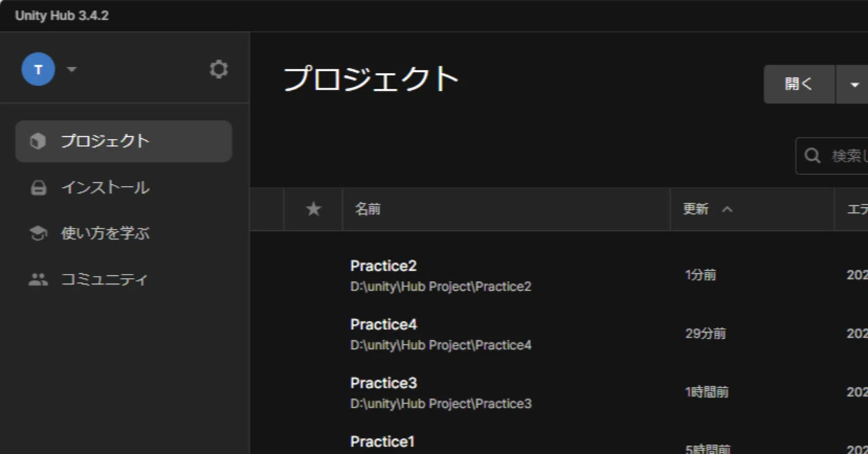The image size is (868, 454).
Task: Click the Unity Hub 3.4.2 title text
Action: tap(62, 16)
